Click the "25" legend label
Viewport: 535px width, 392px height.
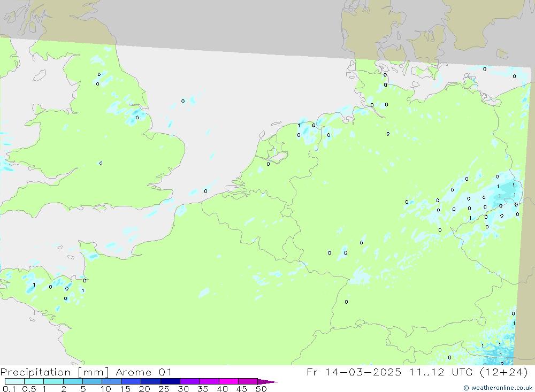[x=164, y=389]
